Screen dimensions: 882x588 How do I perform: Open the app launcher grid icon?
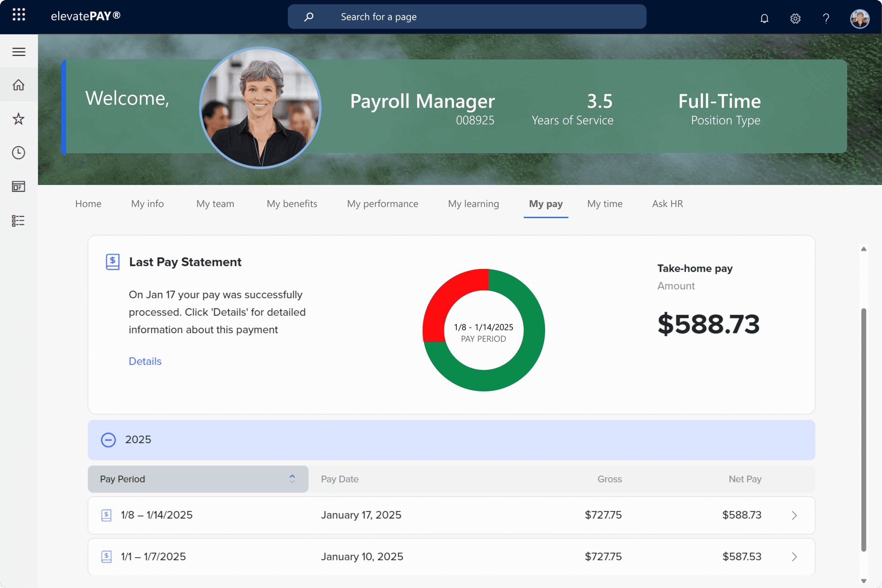pyautogui.click(x=19, y=15)
